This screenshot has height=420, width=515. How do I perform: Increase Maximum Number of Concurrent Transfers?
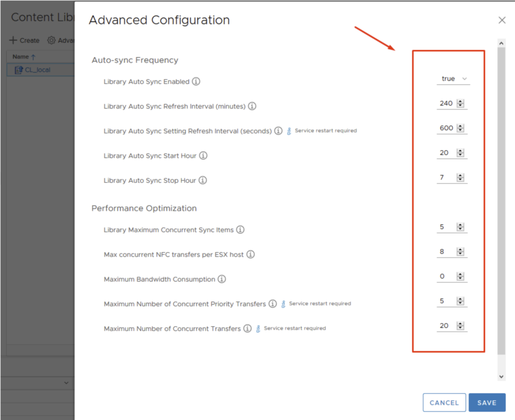[x=461, y=323]
